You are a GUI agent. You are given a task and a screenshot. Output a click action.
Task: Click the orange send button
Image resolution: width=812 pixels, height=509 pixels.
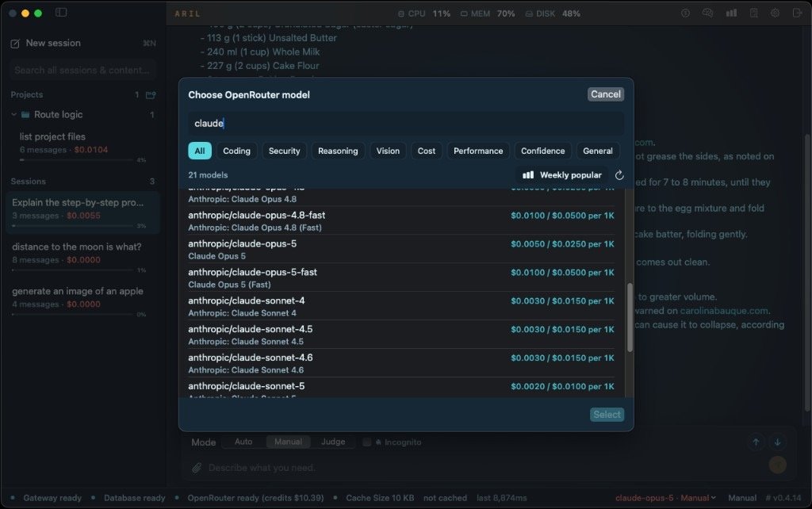[x=777, y=465]
